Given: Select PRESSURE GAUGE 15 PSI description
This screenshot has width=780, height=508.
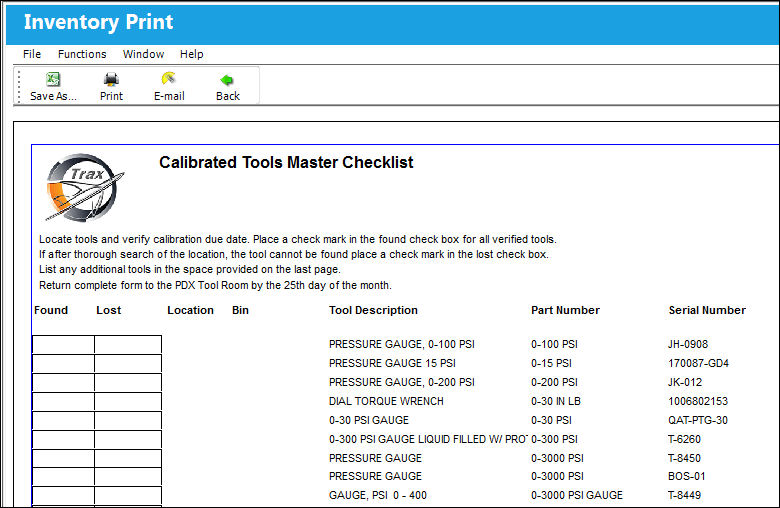Looking at the screenshot, I should coord(392,363).
